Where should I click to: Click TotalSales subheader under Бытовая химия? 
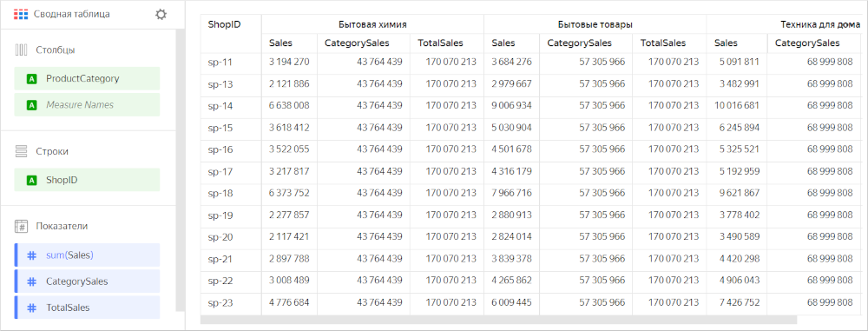tap(441, 43)
